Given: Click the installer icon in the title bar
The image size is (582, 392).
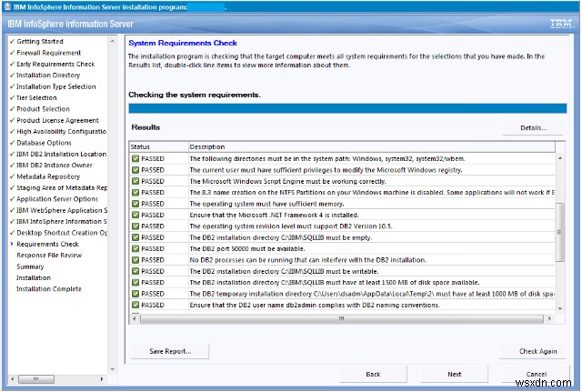Looking at the screenshot, I should (7, 7).
